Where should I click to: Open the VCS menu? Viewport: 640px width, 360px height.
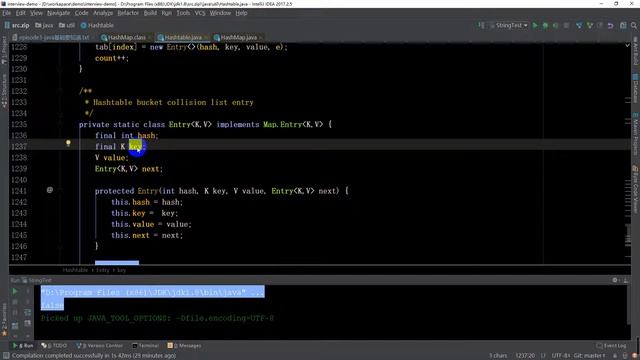tap(200, 13)
